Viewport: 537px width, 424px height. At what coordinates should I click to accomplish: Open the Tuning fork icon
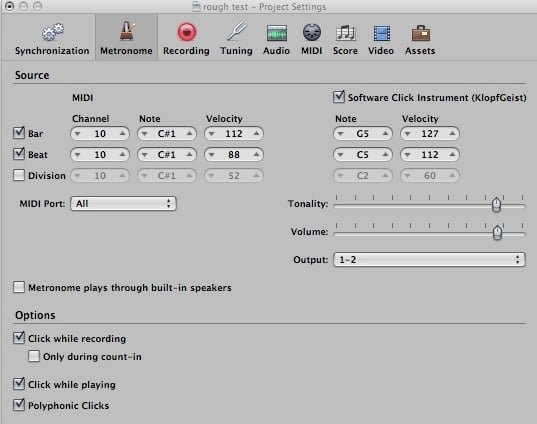(236, 32)
